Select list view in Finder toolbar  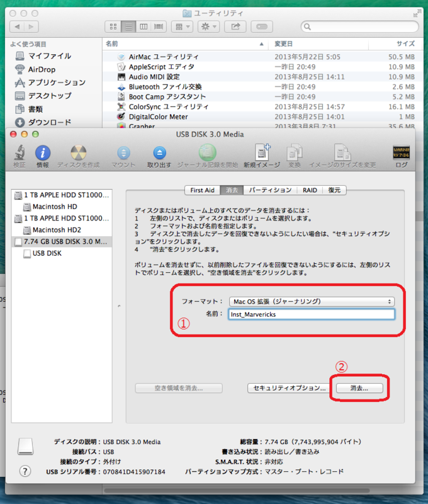pos(128,26)
